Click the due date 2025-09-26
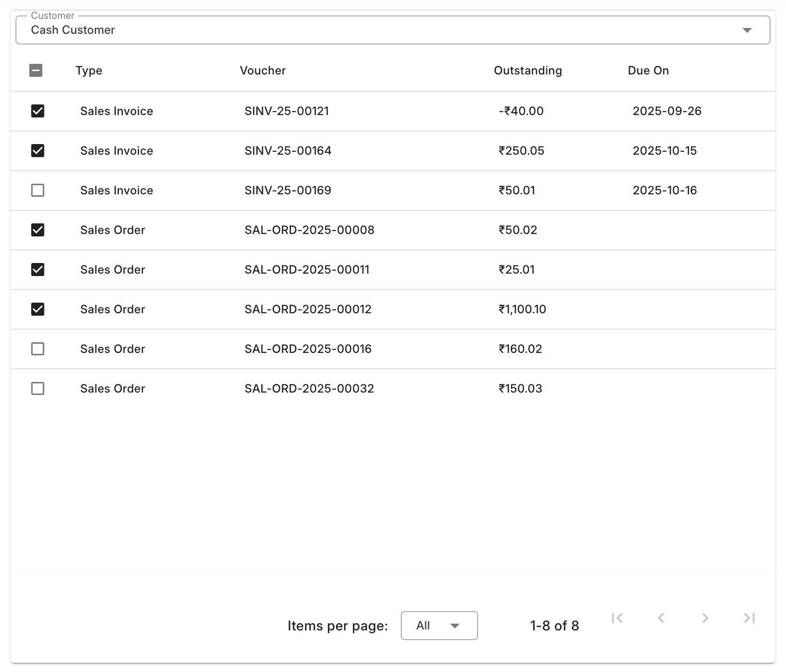 coord(667,111)
